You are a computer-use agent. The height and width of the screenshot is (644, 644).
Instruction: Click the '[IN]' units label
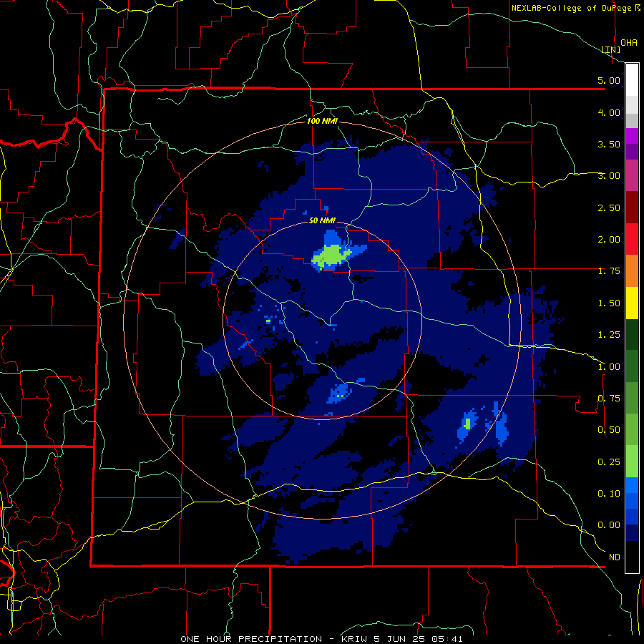(x=611, y=49)
